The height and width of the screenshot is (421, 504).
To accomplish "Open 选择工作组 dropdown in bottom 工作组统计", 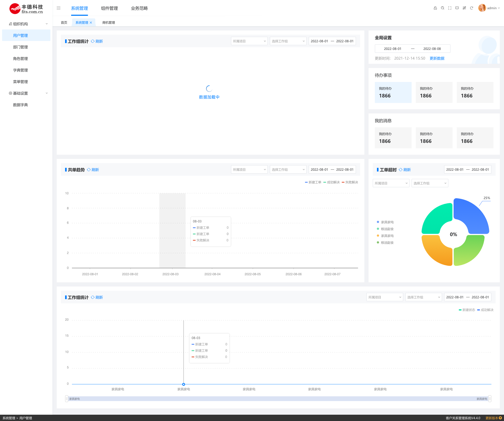I will pos(424,297).
